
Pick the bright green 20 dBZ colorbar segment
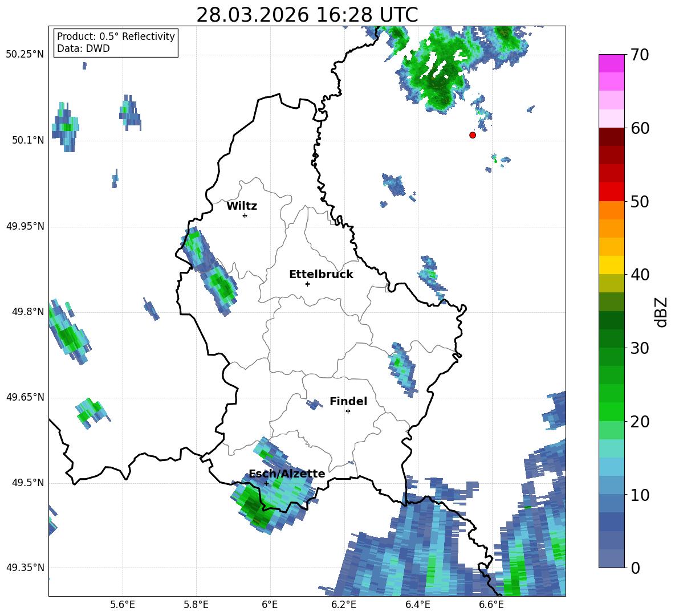pyautogui.click(x=611, y=411)
